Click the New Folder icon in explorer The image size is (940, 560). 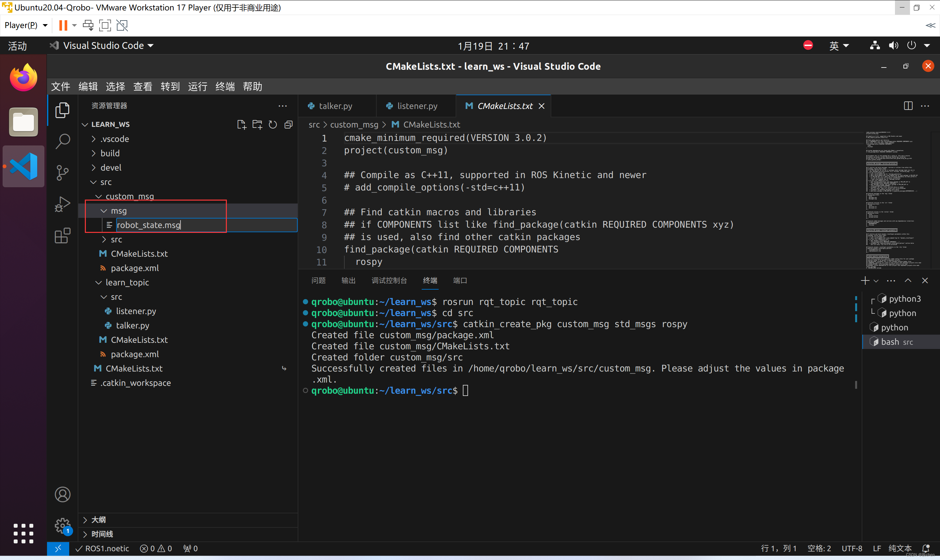tap(257, 125)
